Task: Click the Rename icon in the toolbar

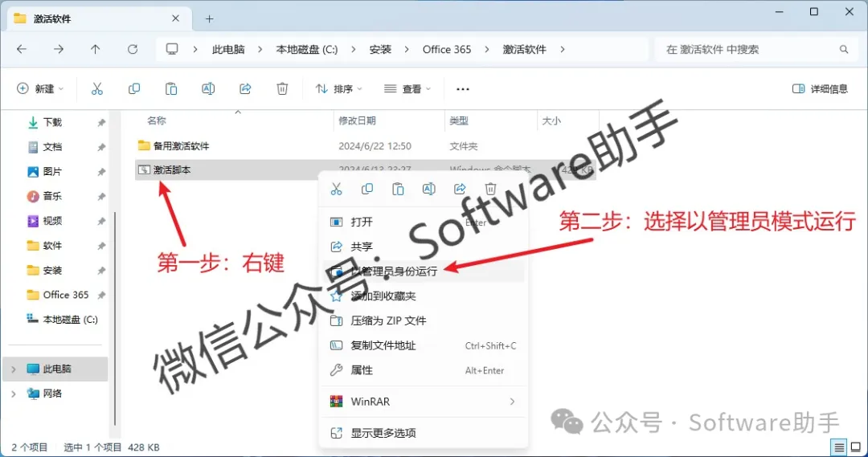Action: [x=208, y=88]
